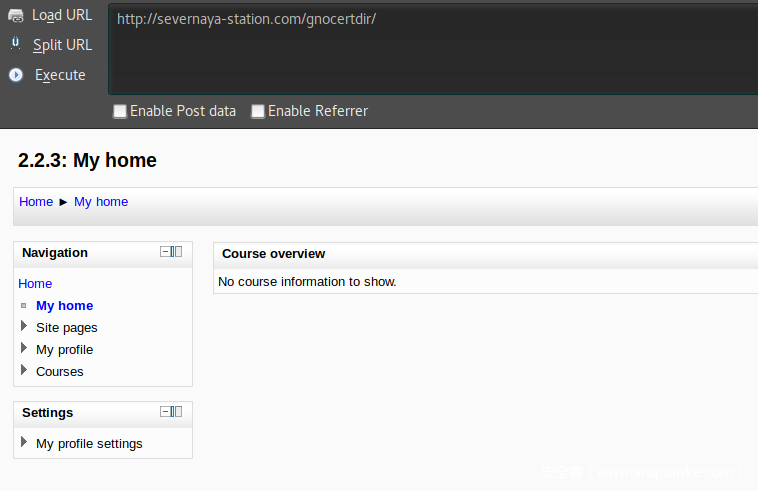Screen dimensions: 758x491
Task: Click Home link in breadcrumb bar
Action: pos(36,201)
